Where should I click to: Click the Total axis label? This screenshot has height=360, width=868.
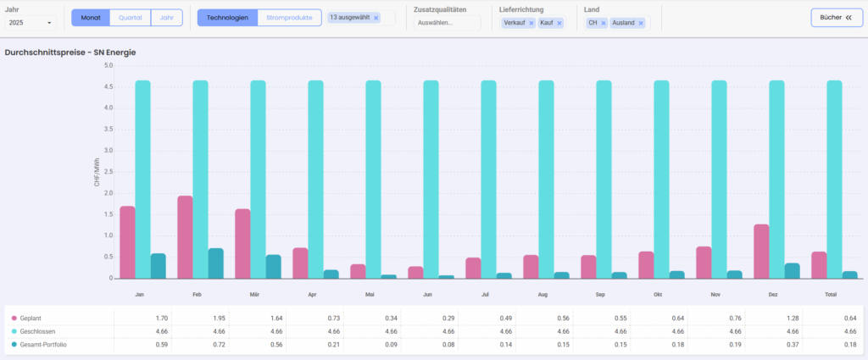tap(831, 295)
